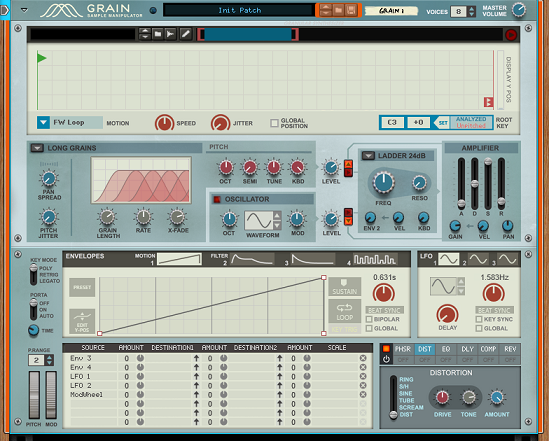
Task: Toggle the envelope BEAT SYNC button
Action: point(384,310)
